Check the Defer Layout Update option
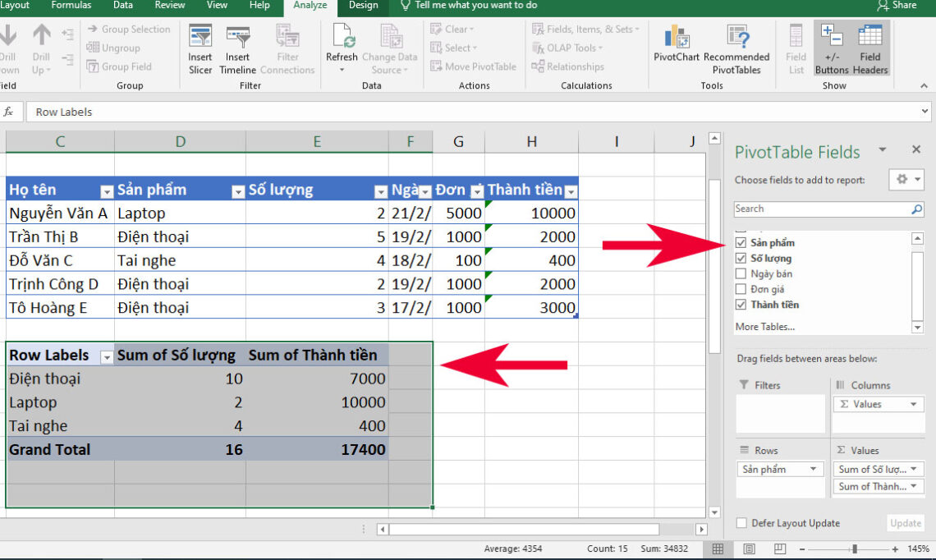The image size is (936, 560). (x=741, y=523)
